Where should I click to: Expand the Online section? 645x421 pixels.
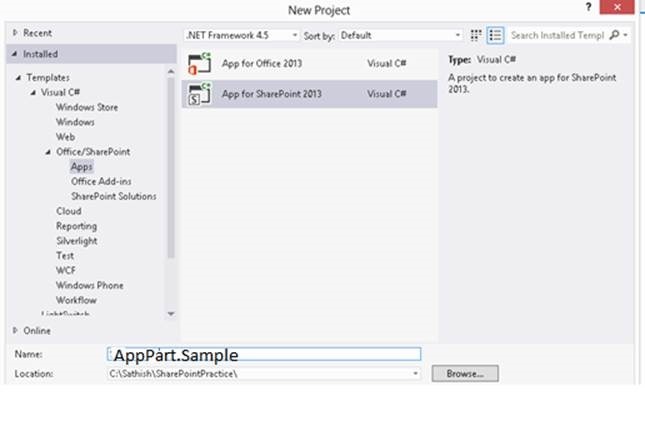[15, 330]
